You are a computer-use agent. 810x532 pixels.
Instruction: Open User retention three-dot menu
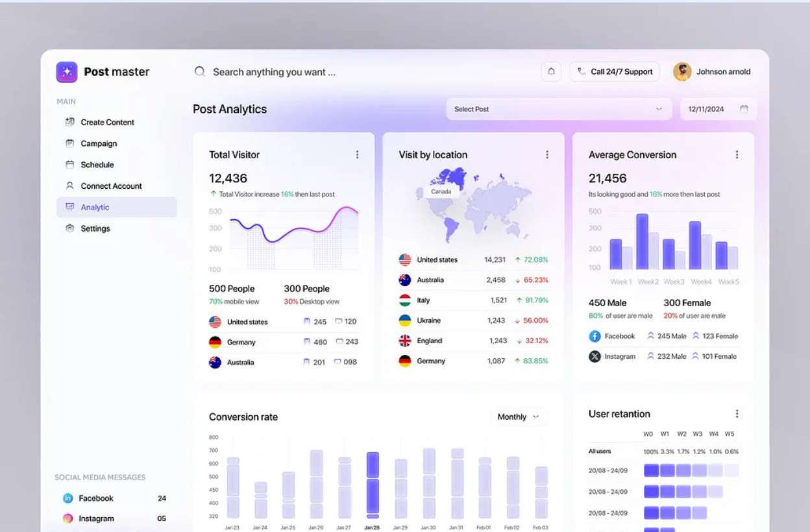click(737, 414)
